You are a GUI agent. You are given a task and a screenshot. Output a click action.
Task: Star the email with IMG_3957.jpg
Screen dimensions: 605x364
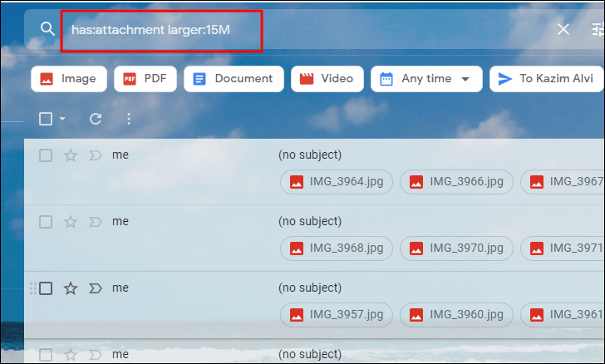click(x=70, y=288)
